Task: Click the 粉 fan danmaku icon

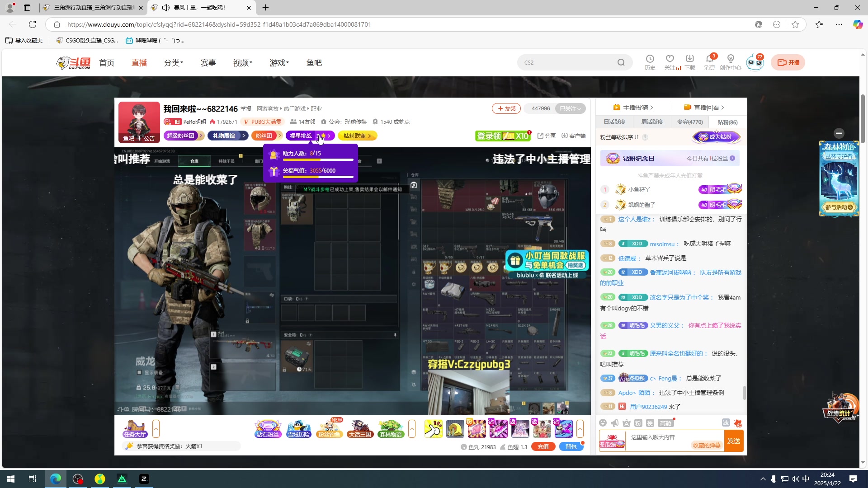Action: click(638, 423)
